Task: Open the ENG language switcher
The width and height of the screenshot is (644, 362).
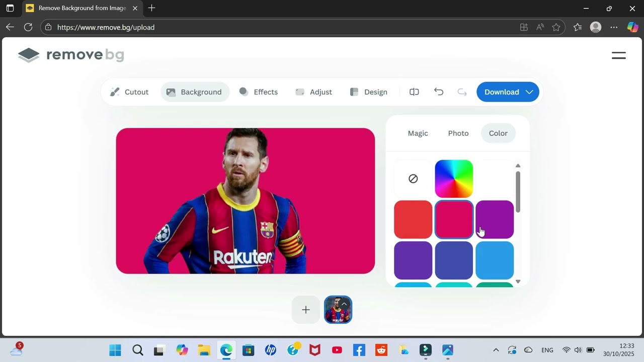Action: 547,350
